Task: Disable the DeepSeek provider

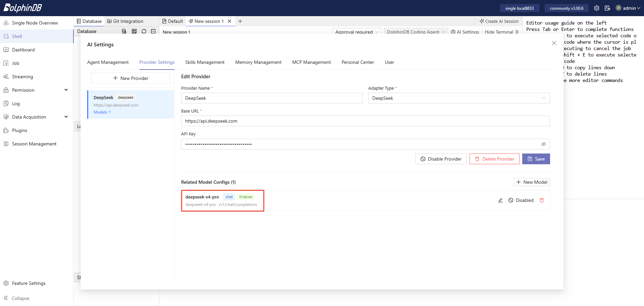Action: click(x=441, y=159)
